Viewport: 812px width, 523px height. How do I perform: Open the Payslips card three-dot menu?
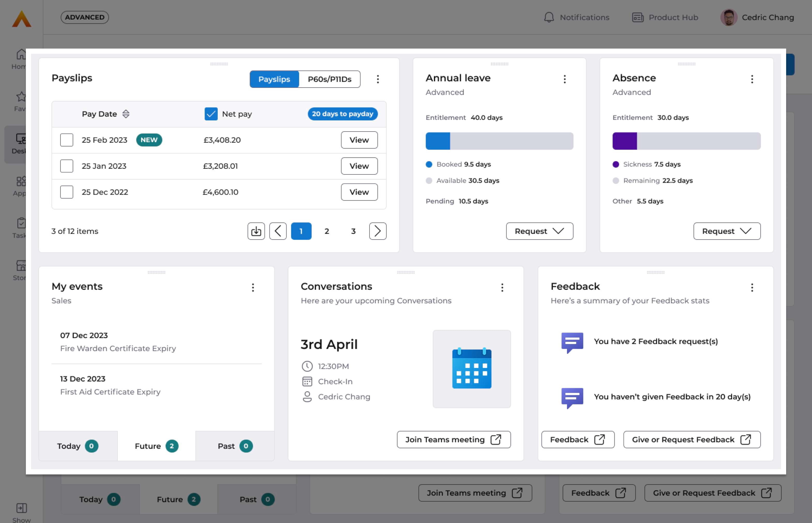378,79
